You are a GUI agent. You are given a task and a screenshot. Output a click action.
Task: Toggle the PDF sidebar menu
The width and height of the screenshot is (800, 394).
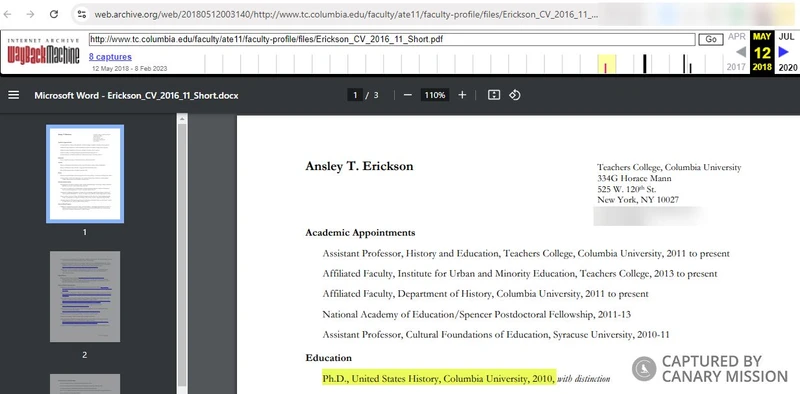pyautogui.click(x=14, y=95)
